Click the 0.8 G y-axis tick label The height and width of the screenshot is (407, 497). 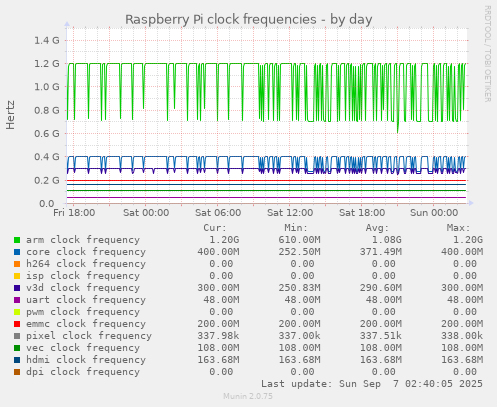coord(47,110)
